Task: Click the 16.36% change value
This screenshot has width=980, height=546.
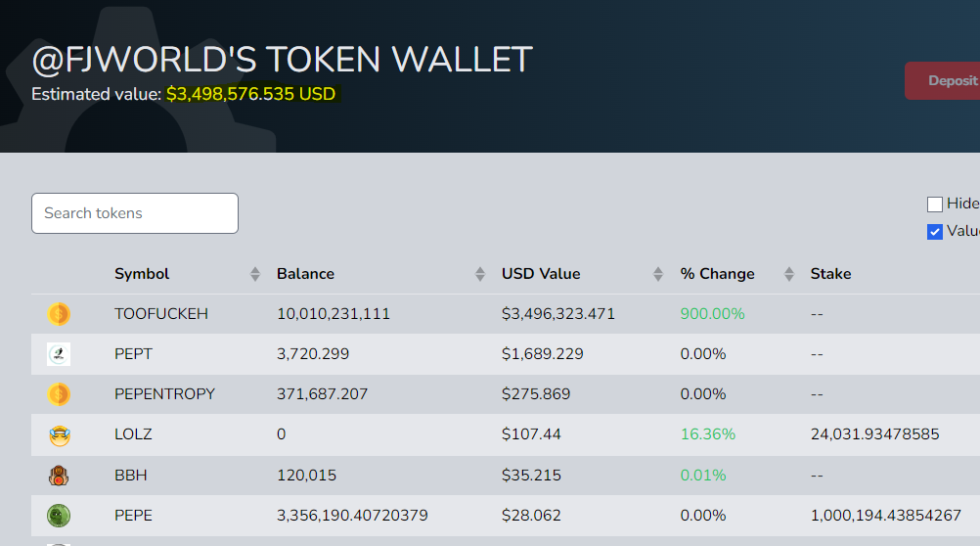Action: (708, 434)
